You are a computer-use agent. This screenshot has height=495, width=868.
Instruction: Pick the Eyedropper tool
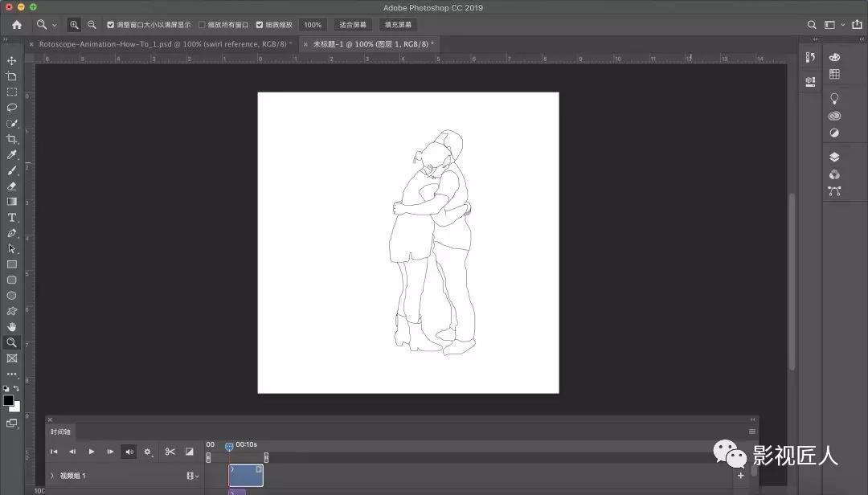12,154
